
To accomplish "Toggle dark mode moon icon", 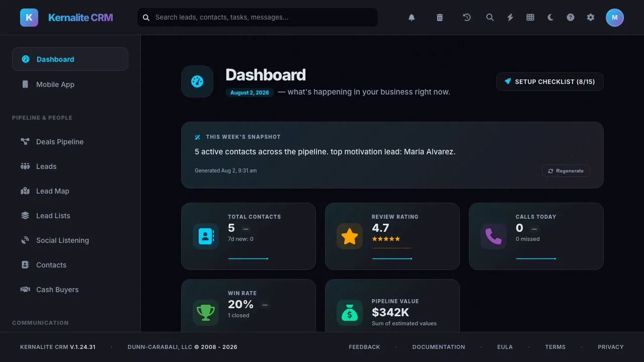I will 550,18.
